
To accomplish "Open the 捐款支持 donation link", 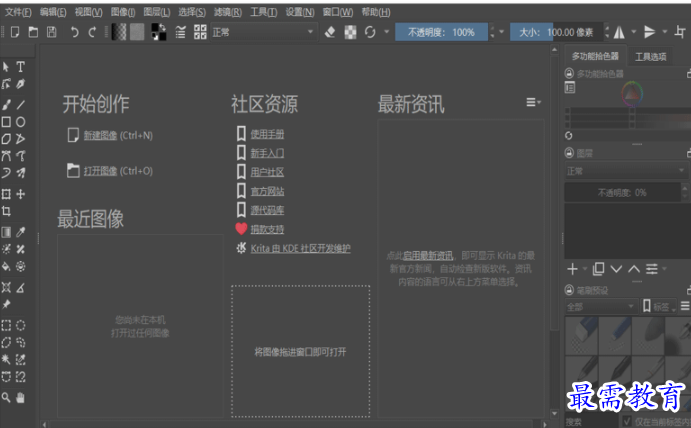I will 267,229.
